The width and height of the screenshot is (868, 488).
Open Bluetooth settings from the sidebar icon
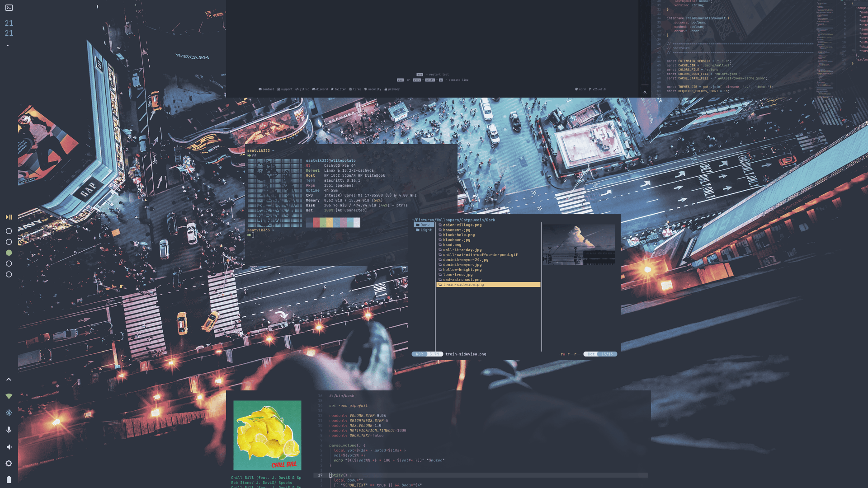click(8, 412)
